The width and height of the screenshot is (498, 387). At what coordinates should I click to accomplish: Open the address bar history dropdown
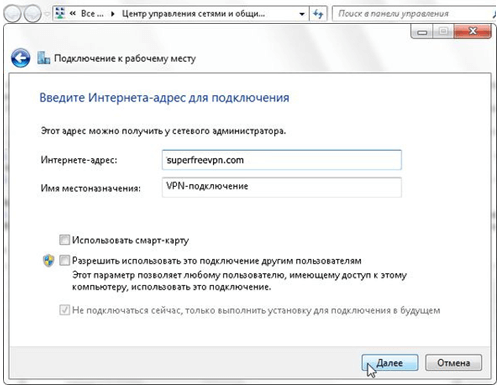[x=302, y=14]
